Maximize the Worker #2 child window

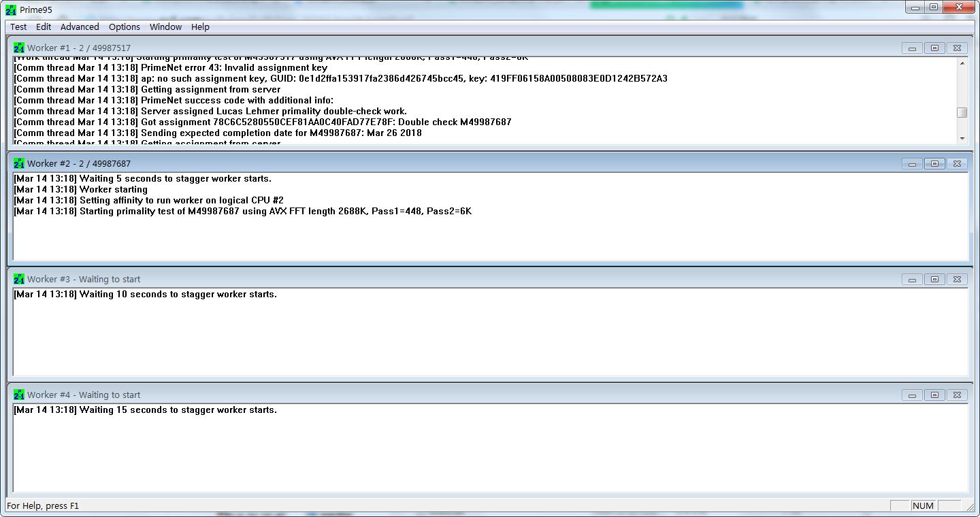pyautogui.click(x=934, y=163)
